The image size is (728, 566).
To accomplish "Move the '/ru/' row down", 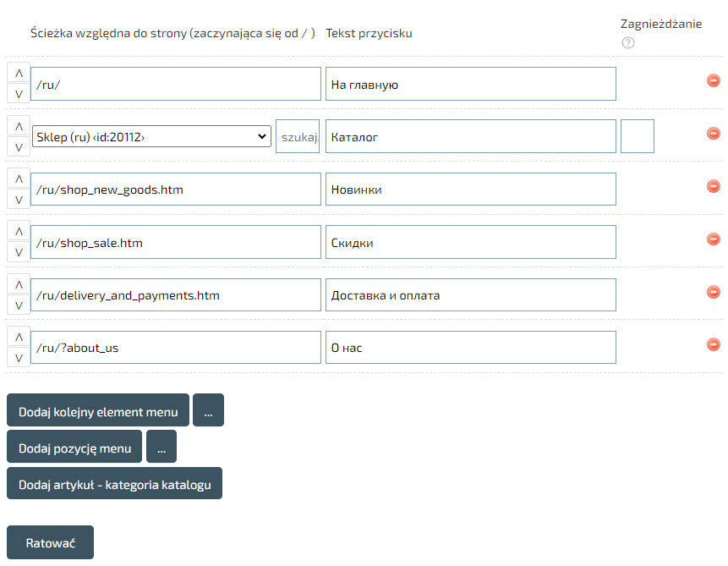I will click(x=19, y=94).
